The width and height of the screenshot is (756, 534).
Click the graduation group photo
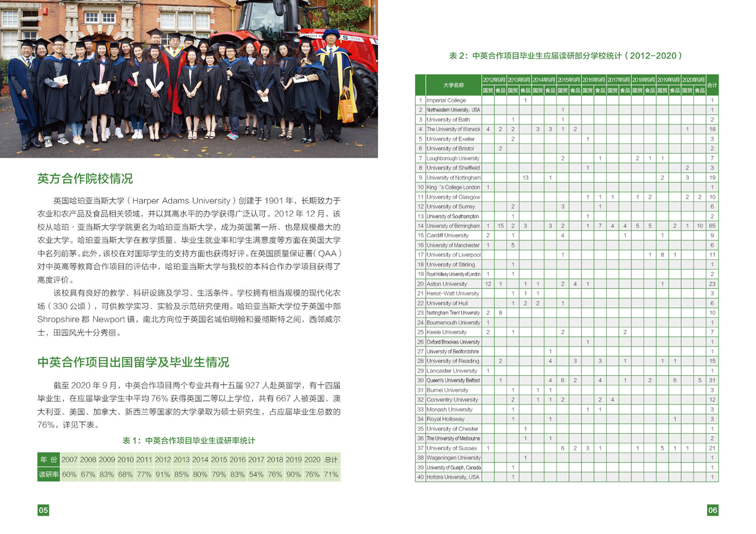189,79
